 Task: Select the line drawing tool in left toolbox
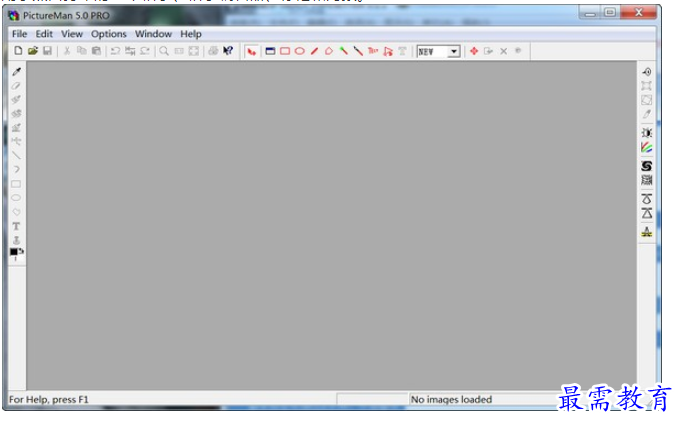[x=16, y=155]
